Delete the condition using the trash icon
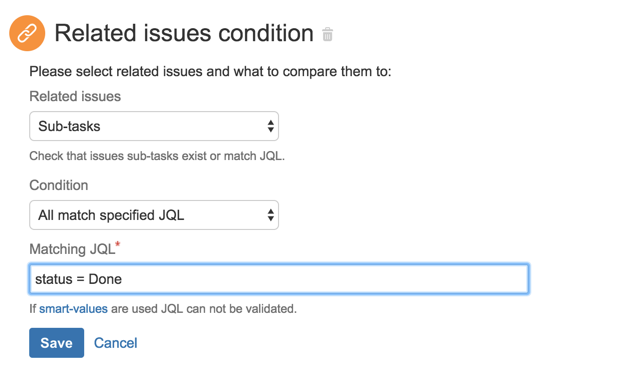 coord(328,34)
